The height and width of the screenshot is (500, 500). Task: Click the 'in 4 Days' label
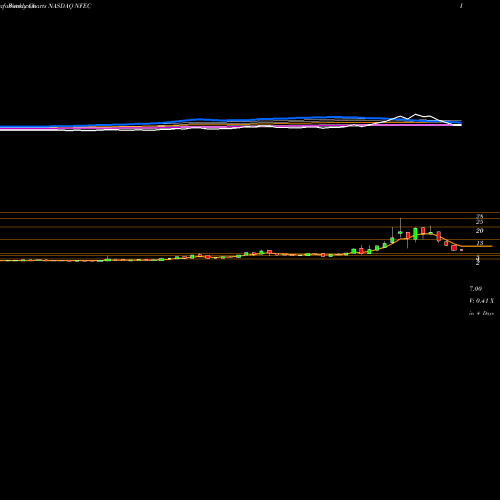[x=481, y=313]
